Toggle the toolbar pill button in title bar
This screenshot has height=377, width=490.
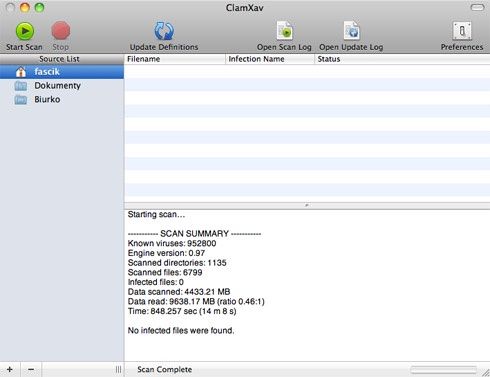coord(477,7)
